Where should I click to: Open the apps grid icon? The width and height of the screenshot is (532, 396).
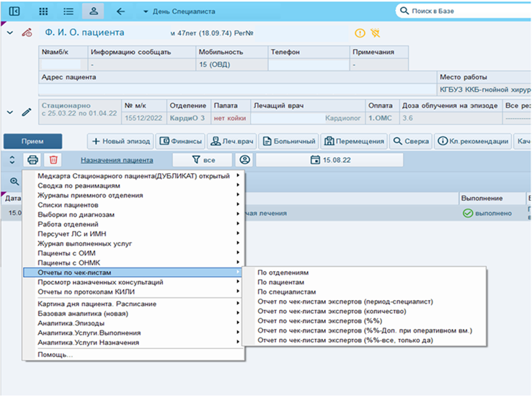click(43, 12)
